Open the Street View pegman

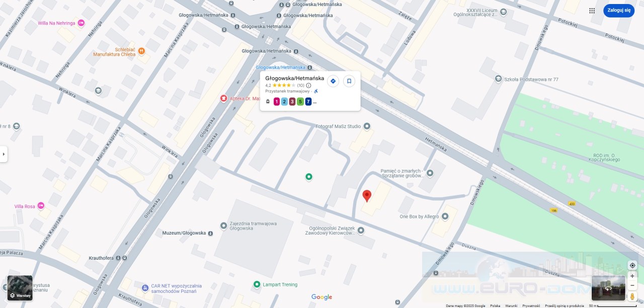pos(632,296)
